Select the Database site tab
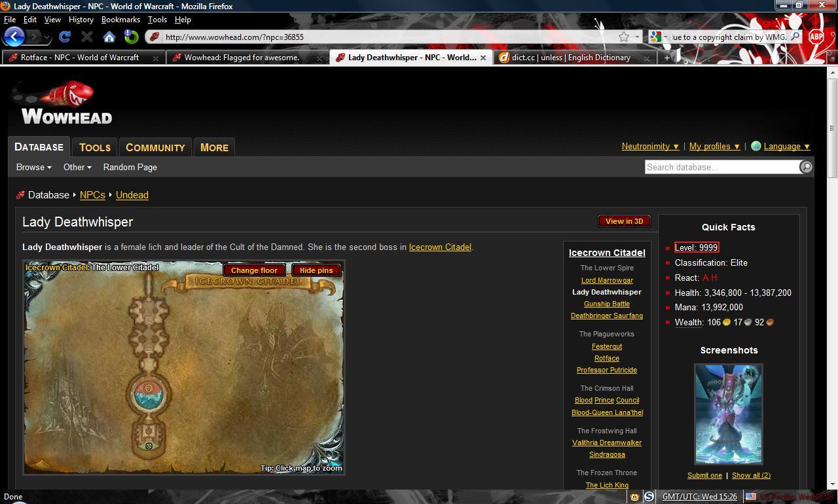Image resolution: width=838 pixels, height=504 pixels. pyautogui.click(x=39, y=147)
